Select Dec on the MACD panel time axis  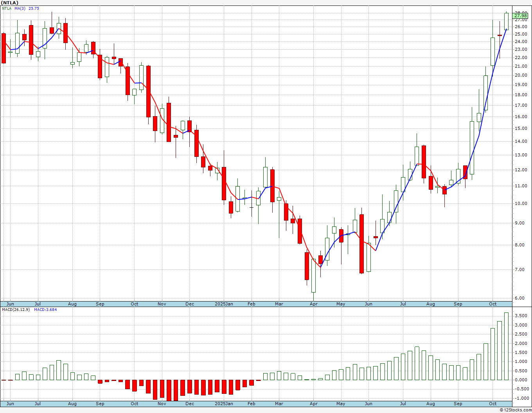point(190,404)
